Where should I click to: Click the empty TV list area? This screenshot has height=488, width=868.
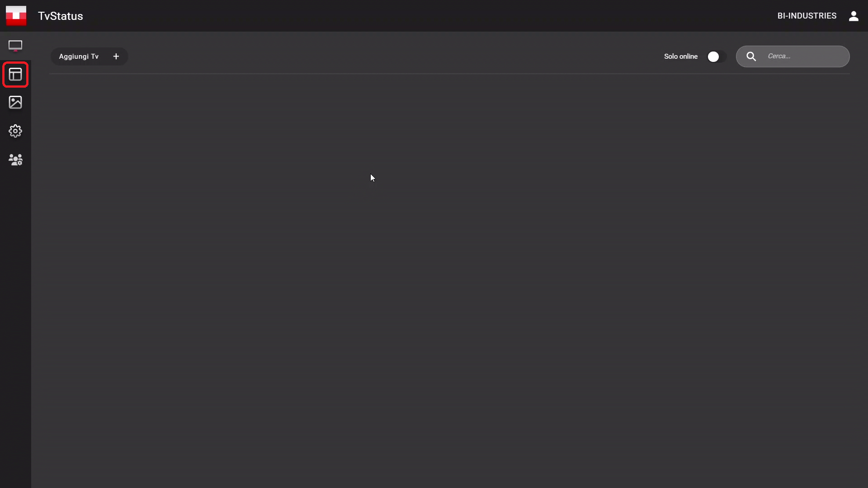coord(449,280)
